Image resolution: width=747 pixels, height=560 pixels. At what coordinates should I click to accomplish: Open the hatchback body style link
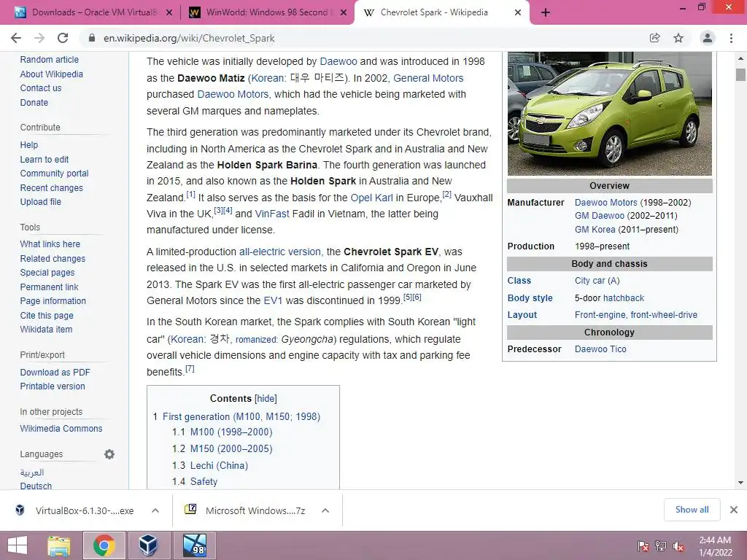point(623,298)
